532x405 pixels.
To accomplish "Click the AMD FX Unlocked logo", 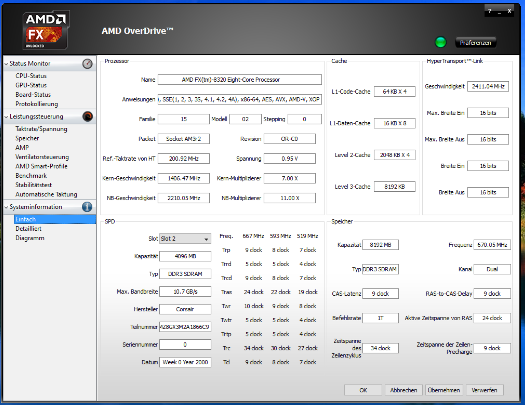I will [46, 30].
